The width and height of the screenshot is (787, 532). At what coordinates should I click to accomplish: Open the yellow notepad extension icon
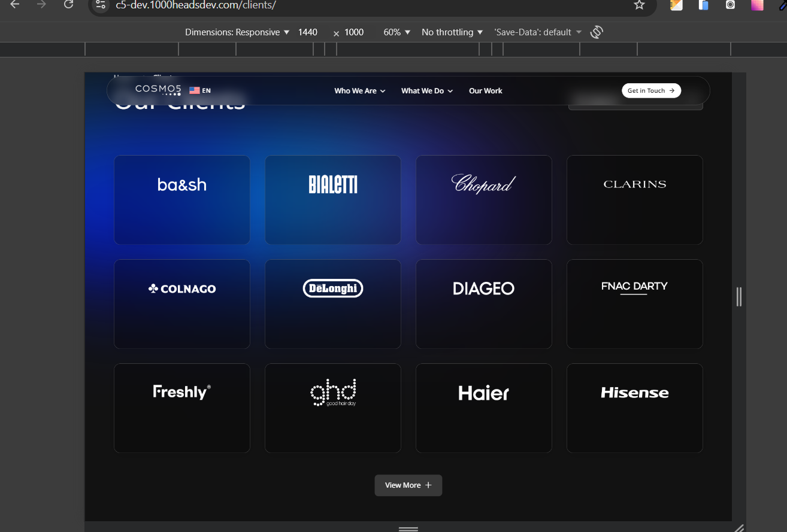676,5
